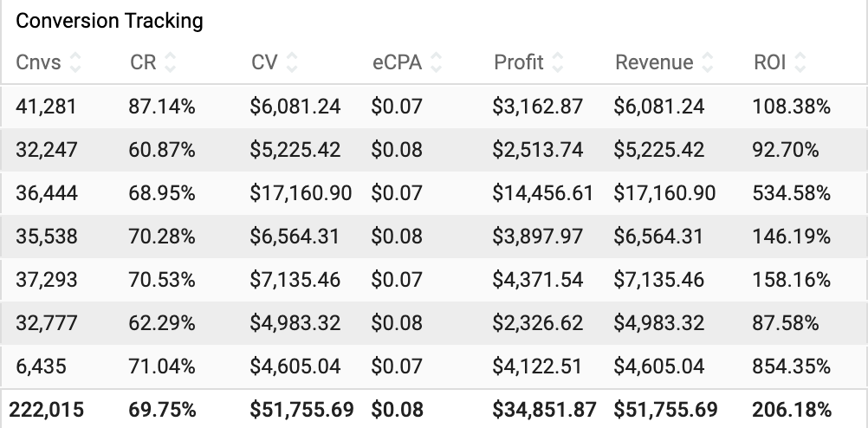This screenshot has height=428, width=868.
Task: Click the Conversion Tracking panel title
Action: [x=109, y=21]
